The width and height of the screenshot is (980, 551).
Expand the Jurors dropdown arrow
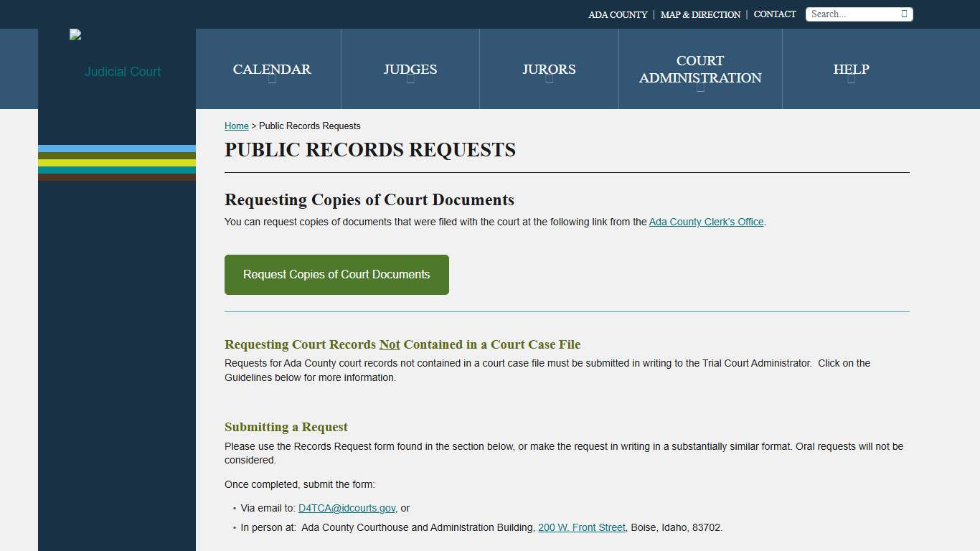[549, 81]
